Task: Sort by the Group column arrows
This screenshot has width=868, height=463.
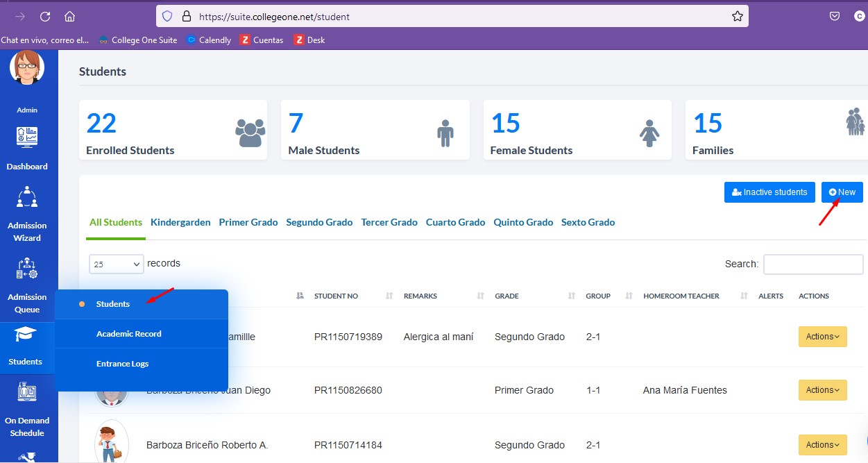Action: point(629,296)
